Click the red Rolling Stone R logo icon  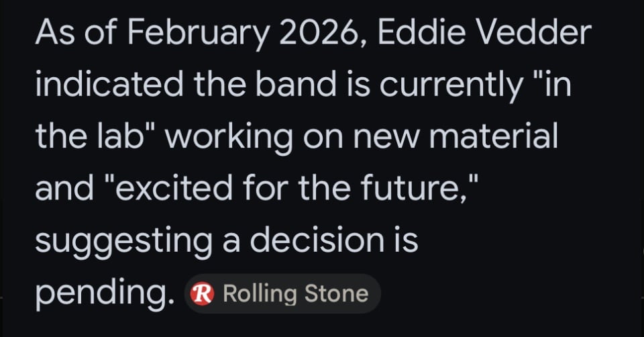(202, 294)
